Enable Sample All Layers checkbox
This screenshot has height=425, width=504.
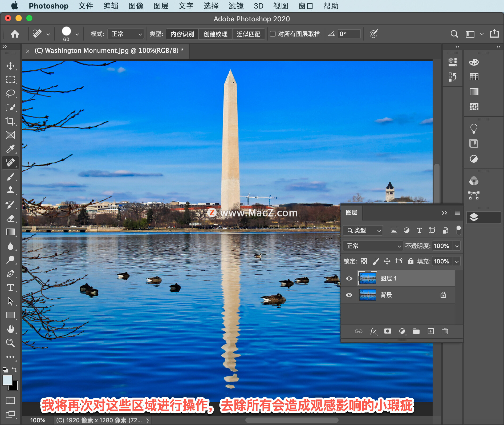tap(273, 34)
